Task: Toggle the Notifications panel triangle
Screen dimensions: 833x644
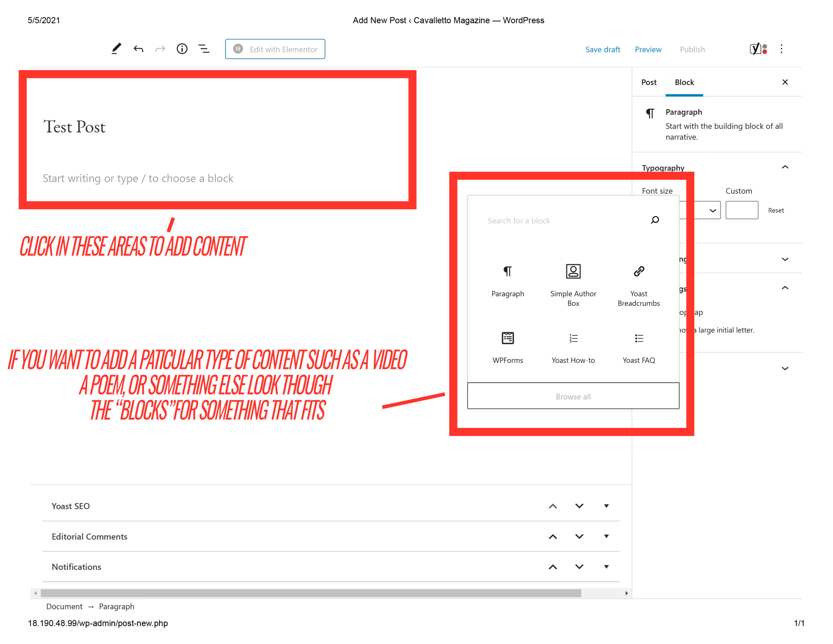Action: point(607,567)
